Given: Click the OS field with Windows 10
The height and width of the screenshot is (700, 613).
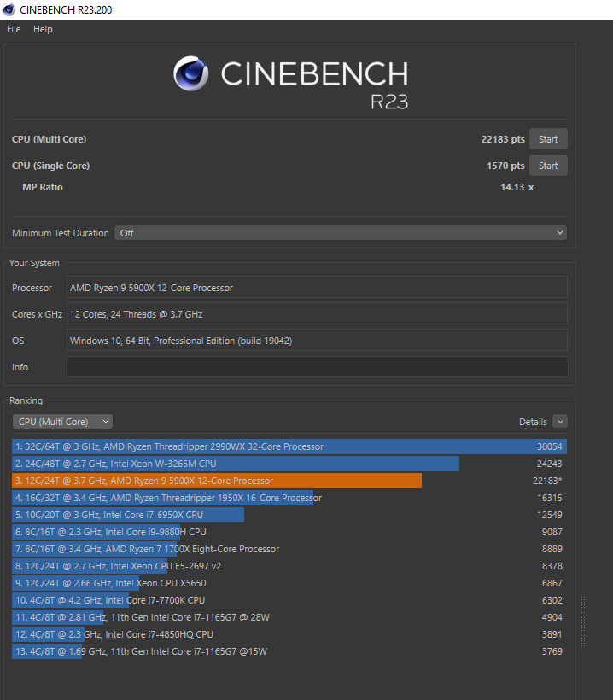Looking at the screenshot, I should [x=317, y=341].
